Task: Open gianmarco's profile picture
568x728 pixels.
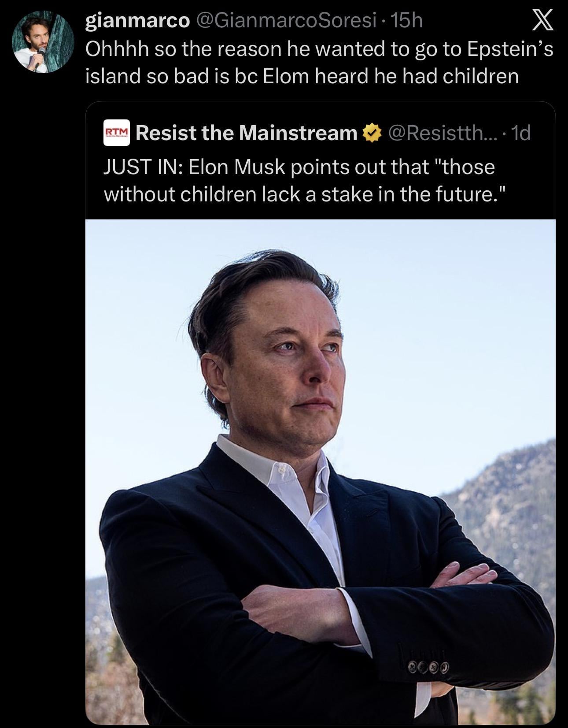Action: tap(42, 42)
